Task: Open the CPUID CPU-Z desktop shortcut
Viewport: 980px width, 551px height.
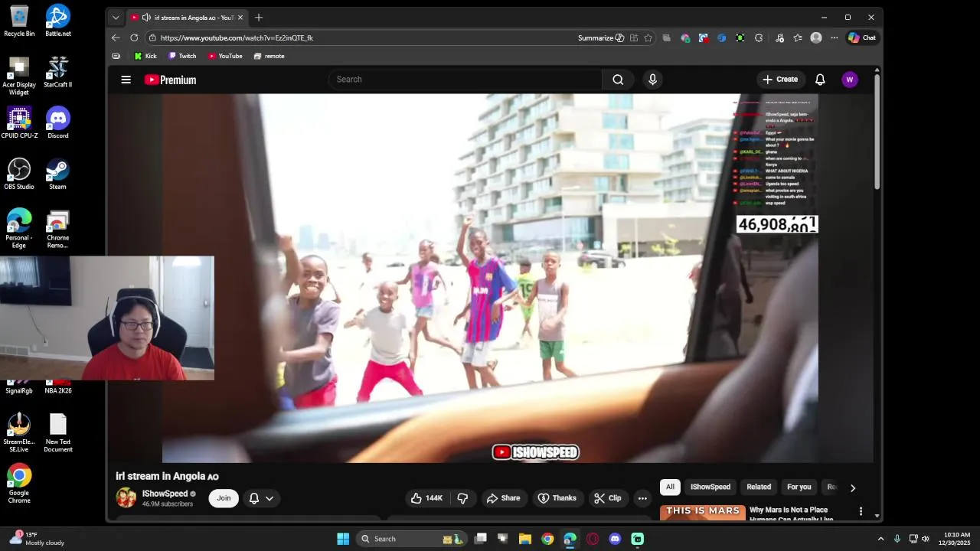Action: point(19,123)
